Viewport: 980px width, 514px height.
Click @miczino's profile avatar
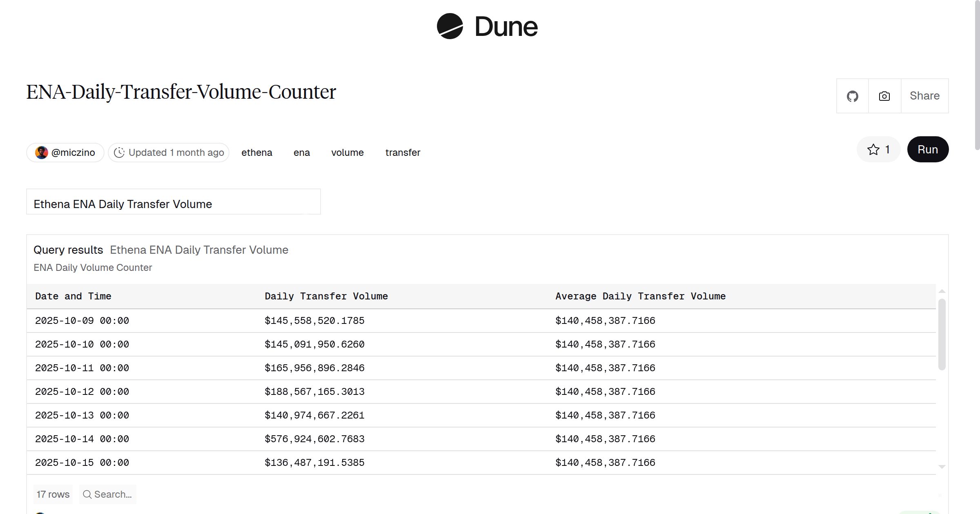point(41,152)
